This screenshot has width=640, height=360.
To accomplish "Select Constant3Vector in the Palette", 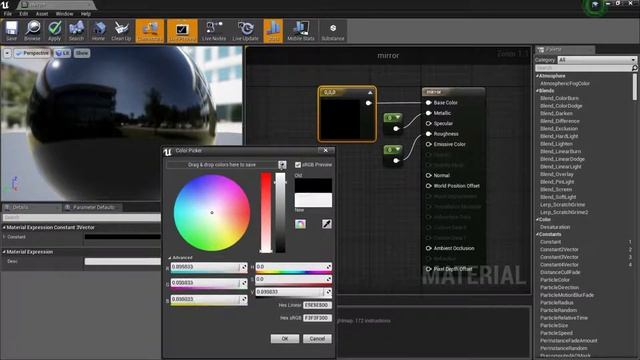I will coord(559,257).
